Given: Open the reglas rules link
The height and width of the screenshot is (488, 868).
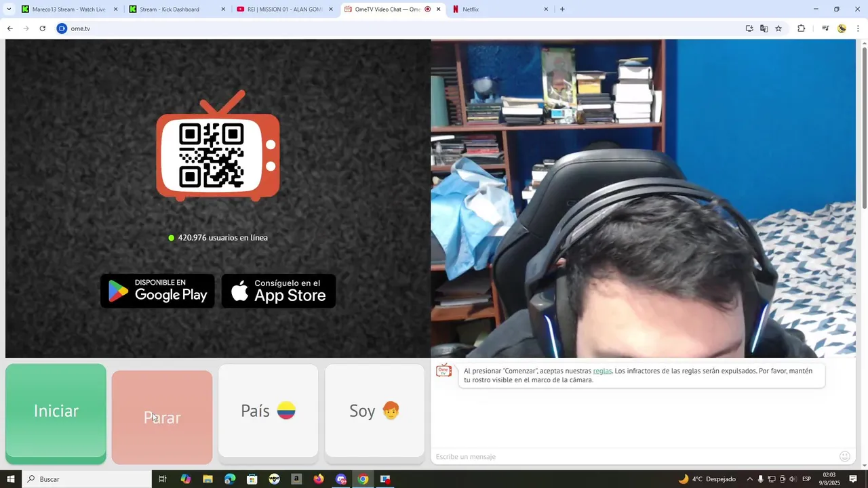Looking at the screenshot, I should 602,371.
